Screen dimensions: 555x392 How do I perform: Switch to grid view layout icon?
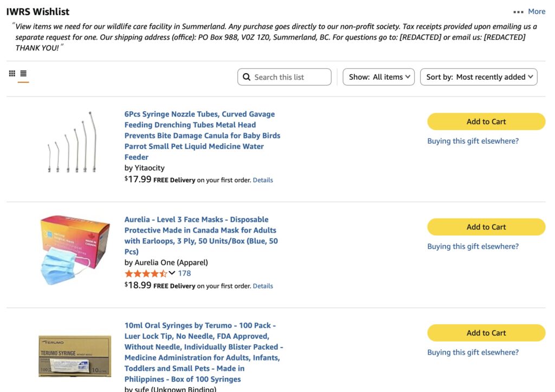click(12, 74)
